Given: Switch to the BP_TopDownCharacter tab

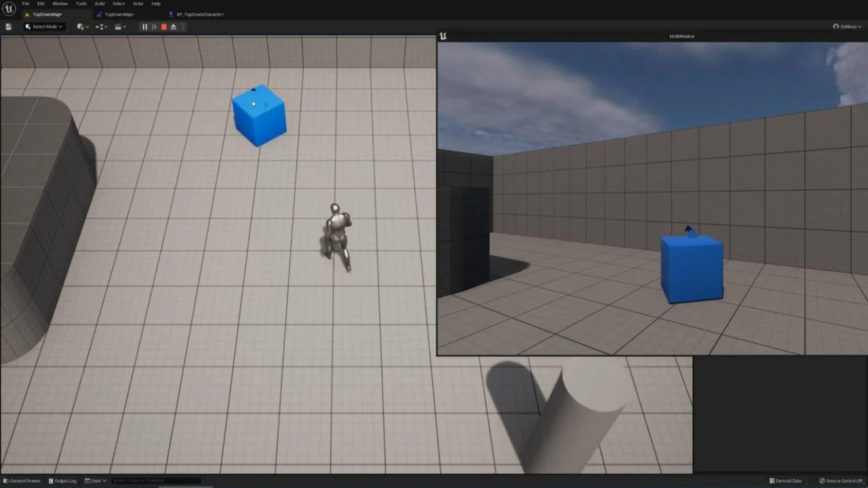Looking at the screenshot, I should click(x=199, y=14).
